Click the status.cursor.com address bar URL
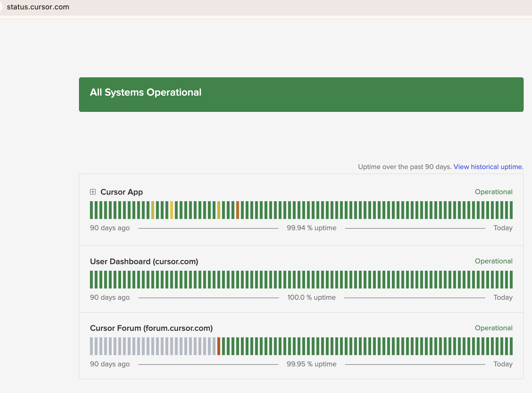The width and height of the screenshot is (532, 393). click(38, 7)
